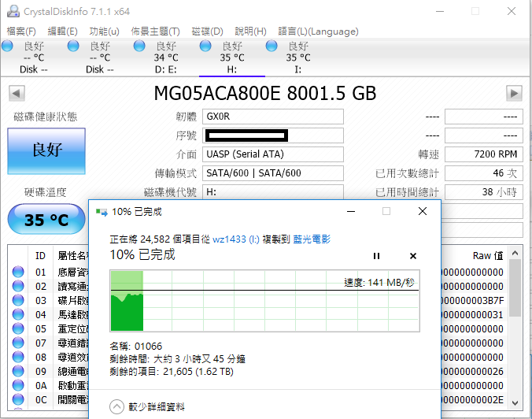Screen dimensions: 532x419
Task: Click the power on hours value 38 小時
Action: 483,192
